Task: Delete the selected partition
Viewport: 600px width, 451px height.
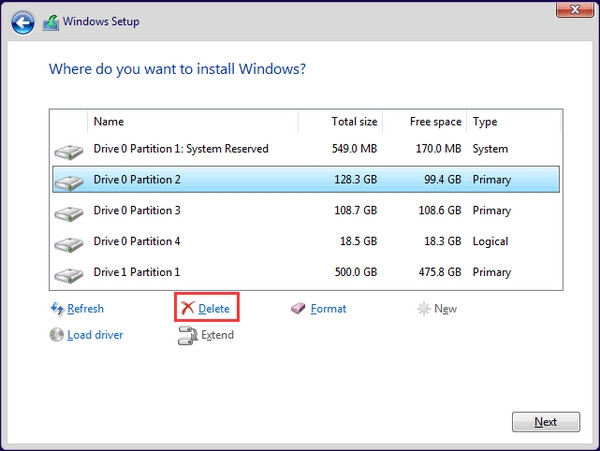Action: tap(214, 309)
